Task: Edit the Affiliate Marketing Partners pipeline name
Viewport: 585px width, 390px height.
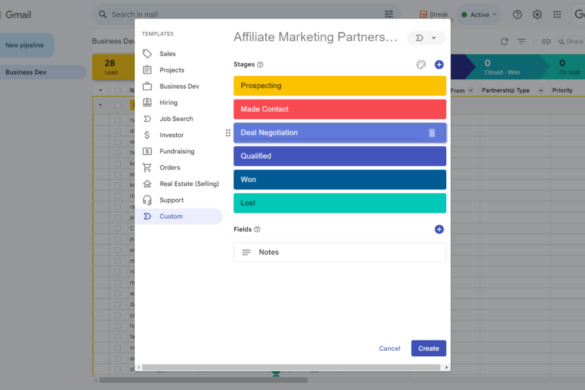Action: point(316,37)
